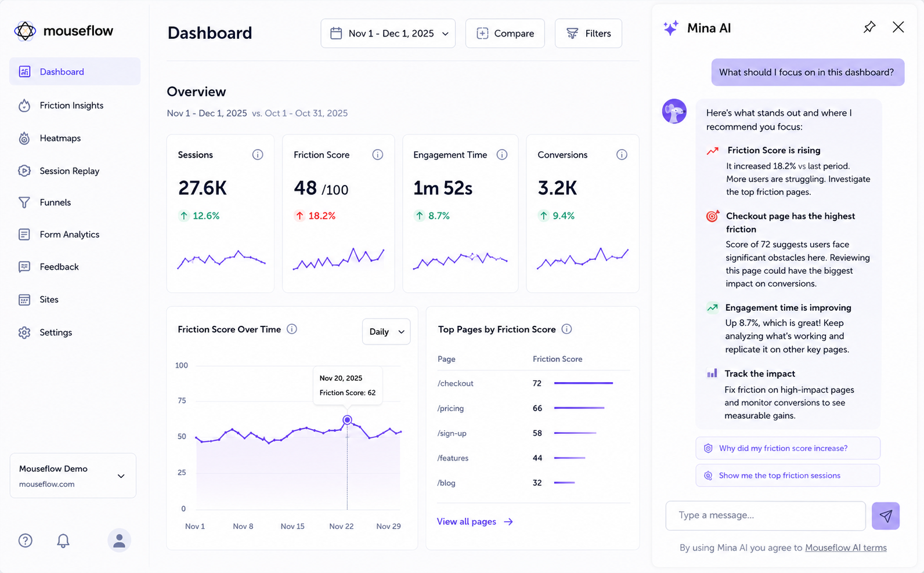
Task: Open the help question mark icon
Action: click(x=26, y=541)
